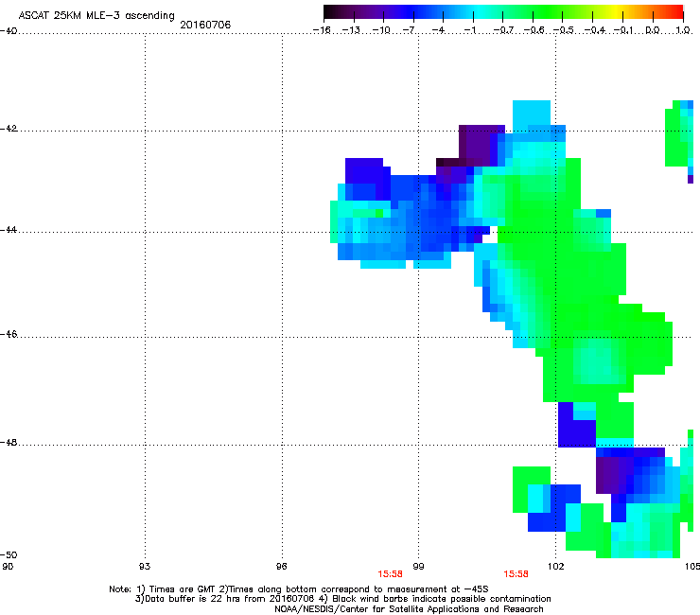Pick the red end of the color bar
This screenshot has width=700, height=615.
[x=677, y=12]
